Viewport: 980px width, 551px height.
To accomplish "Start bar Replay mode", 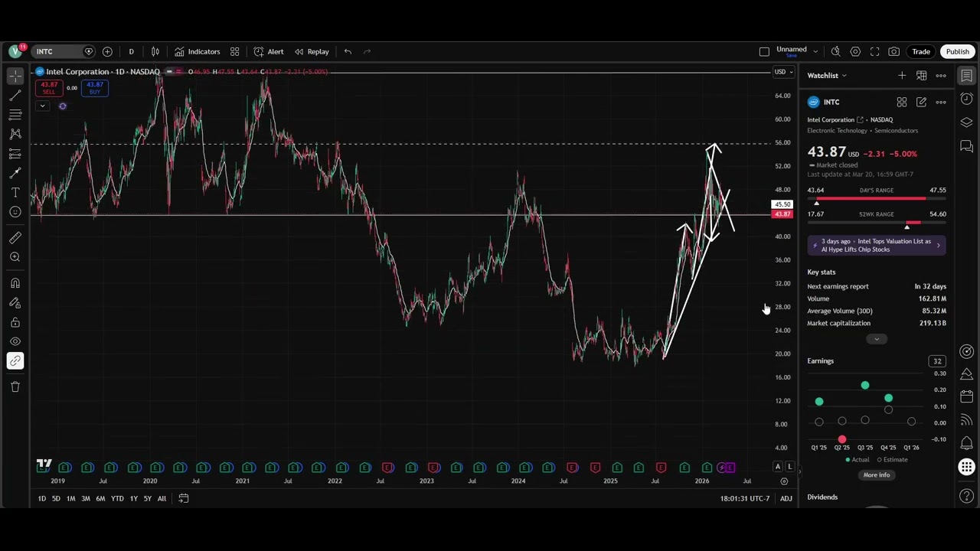I will point(312,51).
